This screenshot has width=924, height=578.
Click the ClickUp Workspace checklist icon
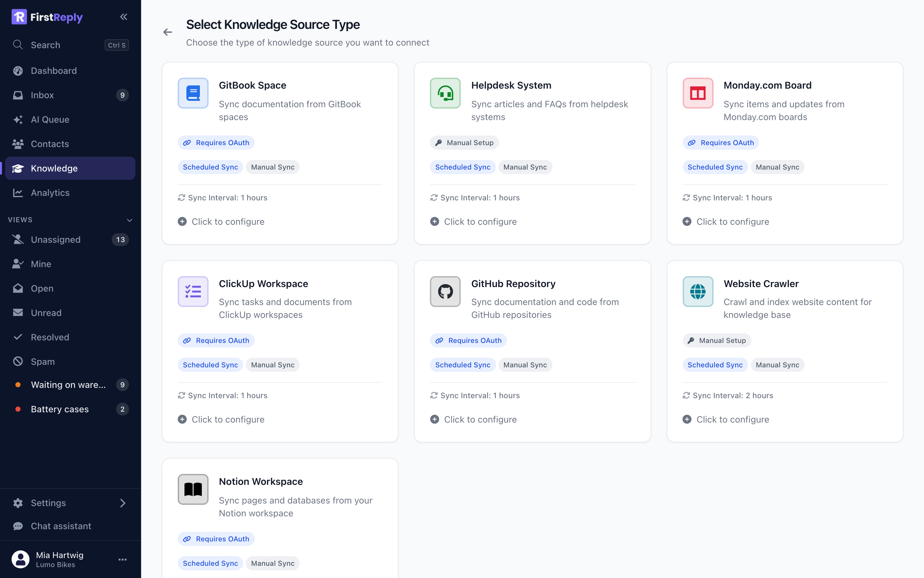coord(193,291)
